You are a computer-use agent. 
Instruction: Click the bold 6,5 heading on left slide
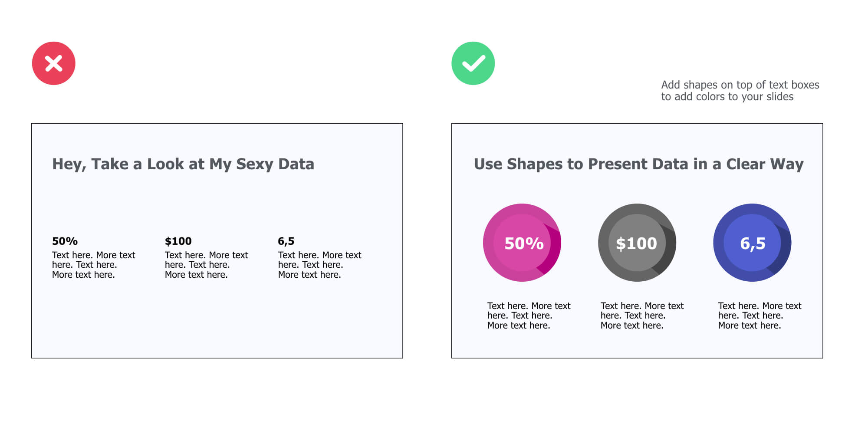pyautogui.click(x=286, y=241)
